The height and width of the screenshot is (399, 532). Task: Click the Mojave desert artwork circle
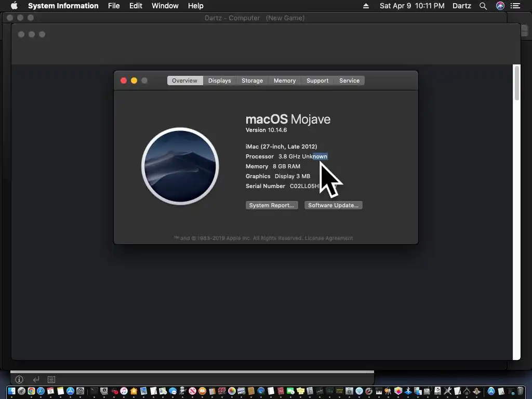(180, 166)
